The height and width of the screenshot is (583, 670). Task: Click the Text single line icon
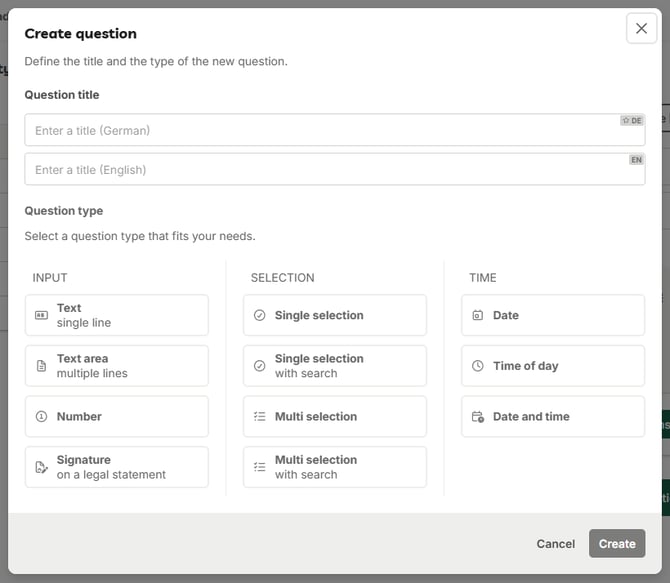[x=41, y=315]
